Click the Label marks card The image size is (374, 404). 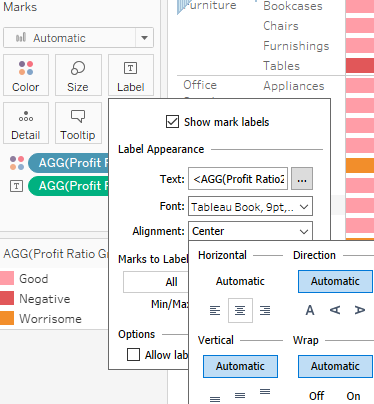[x=131, y=75]
